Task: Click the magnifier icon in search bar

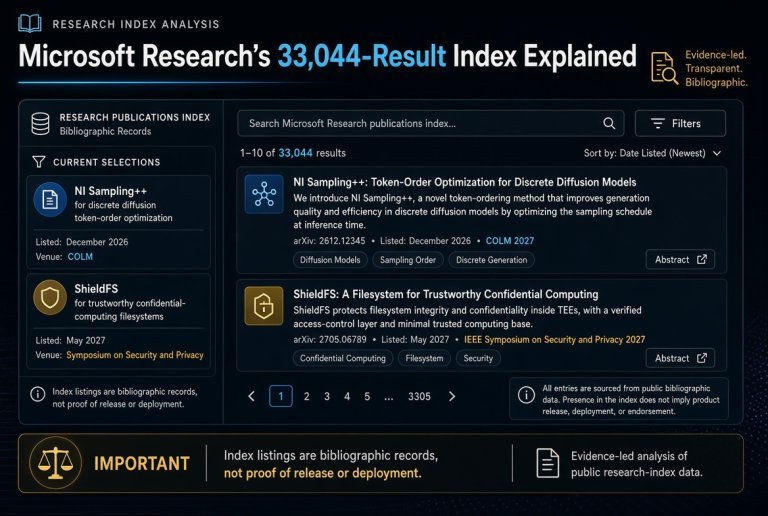Action: (609, 123)
